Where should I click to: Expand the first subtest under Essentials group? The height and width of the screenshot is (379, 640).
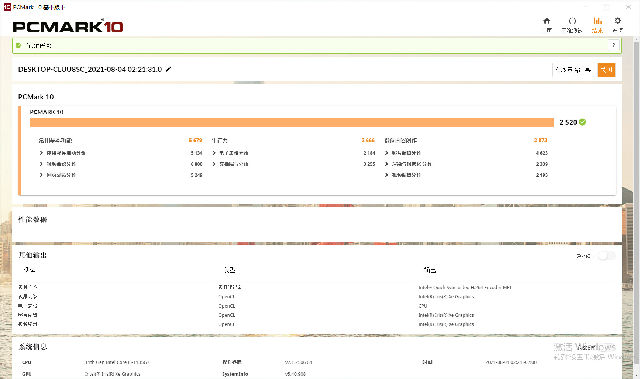[41, 153]
